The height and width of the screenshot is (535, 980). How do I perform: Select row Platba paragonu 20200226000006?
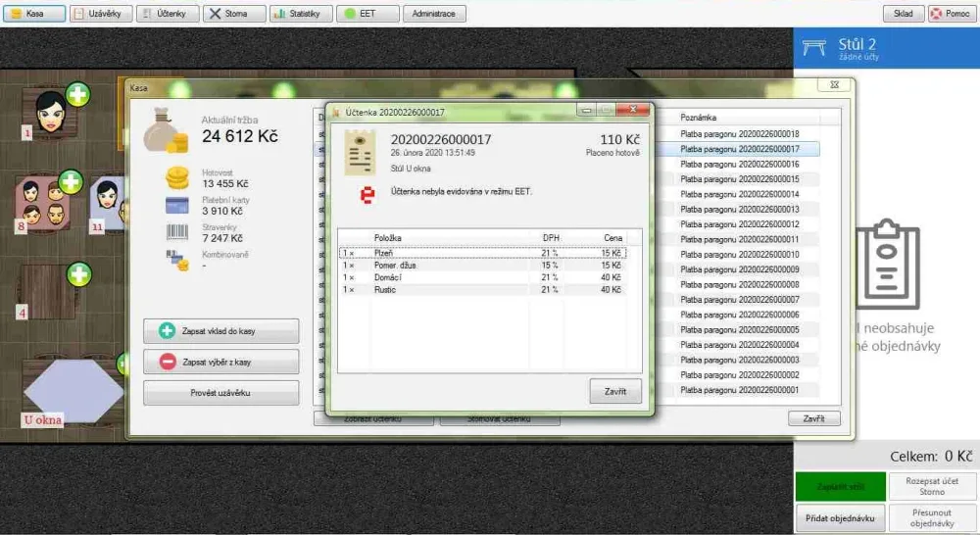pyautogui.click(x=739, y=315)
